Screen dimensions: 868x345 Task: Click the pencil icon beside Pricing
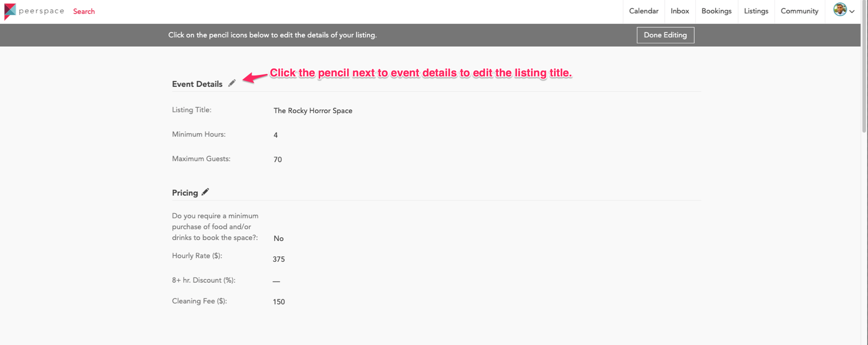click(x=205, y=192)
